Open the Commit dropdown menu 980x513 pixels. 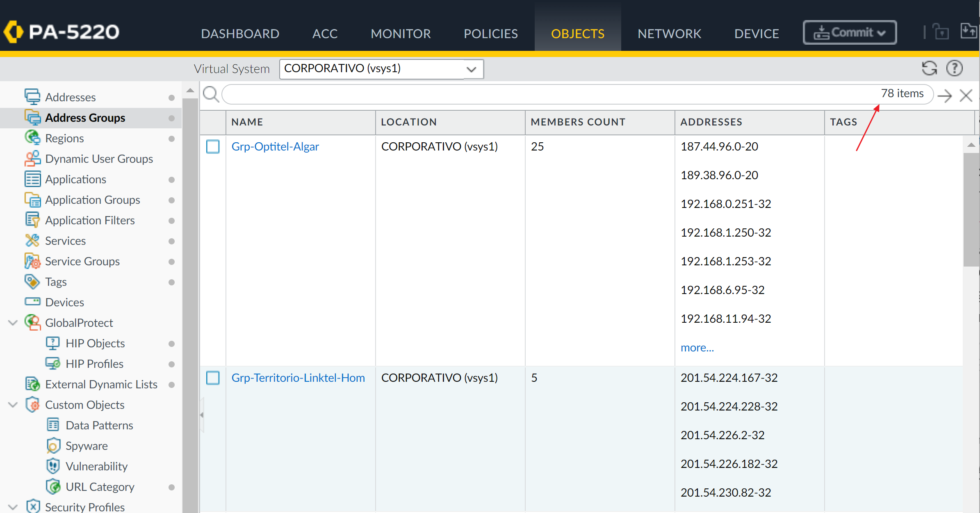click(x=849, y=32)
